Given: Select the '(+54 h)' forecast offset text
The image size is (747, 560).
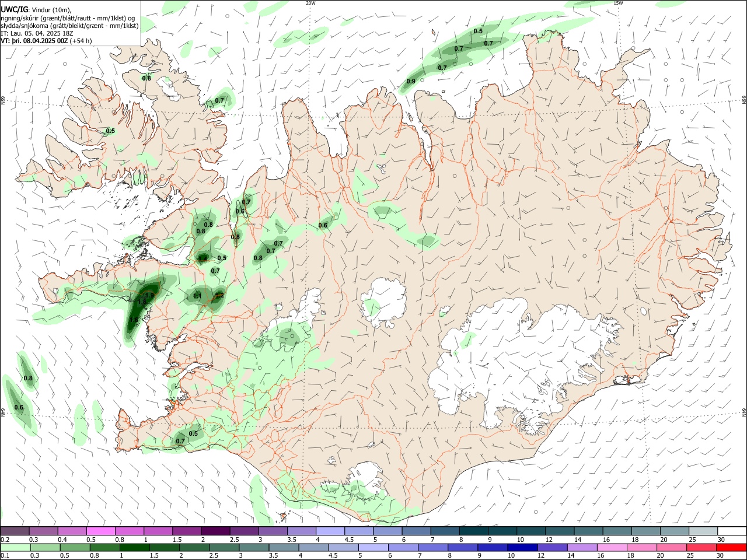Looking at the screenshot, I should point(81,41).
